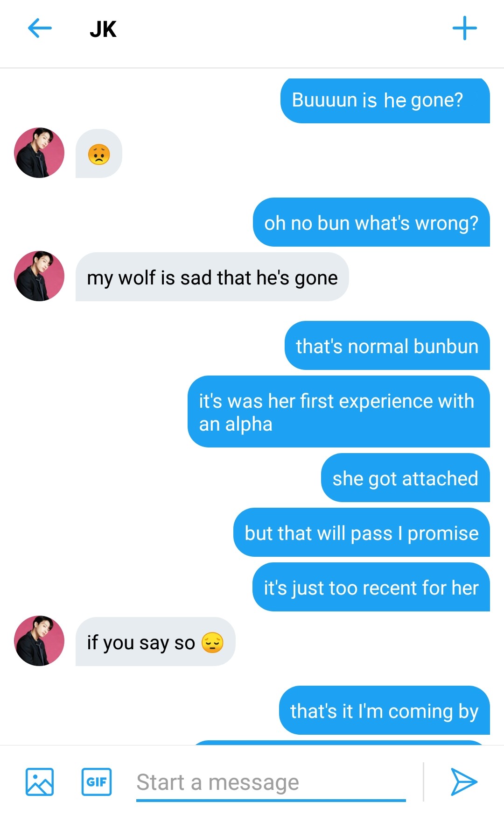This screenshot has height=816, width=504.
Task: Select the 'that's normal bunbun' bubble
Action: [x=387, y=346]
